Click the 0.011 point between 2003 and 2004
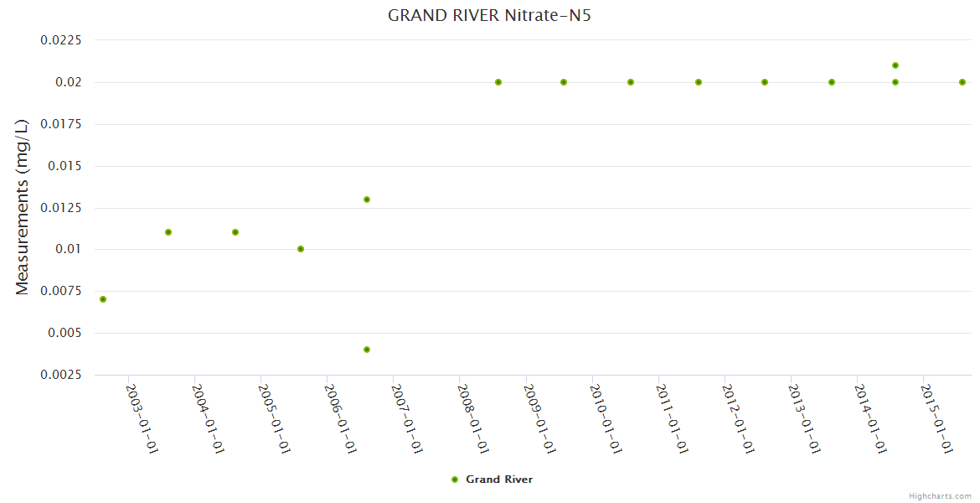The width and height of the screenshot is (980, 503). [x=168, y=232]
